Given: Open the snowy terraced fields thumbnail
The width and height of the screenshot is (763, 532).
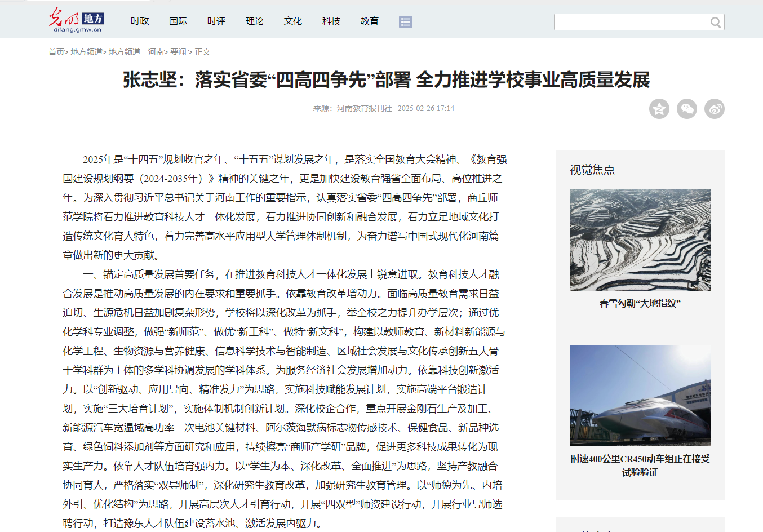Looking at the screenshot, I should point(640,240).
